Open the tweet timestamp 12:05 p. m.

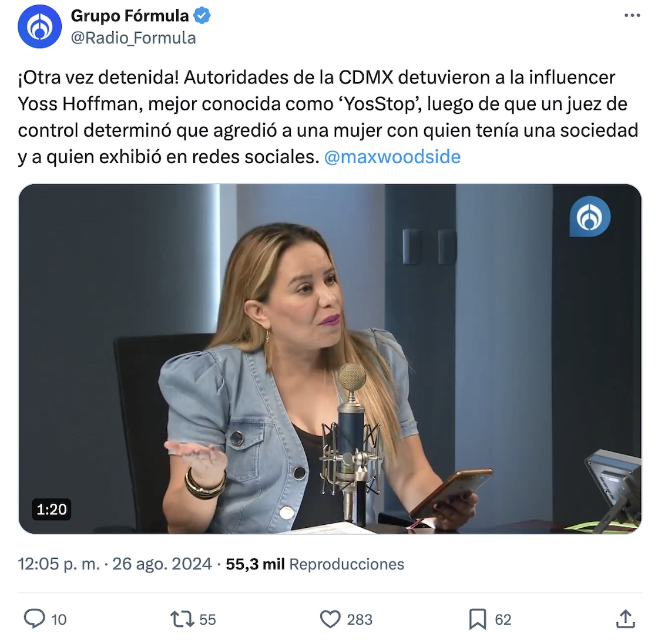[59, 564]
